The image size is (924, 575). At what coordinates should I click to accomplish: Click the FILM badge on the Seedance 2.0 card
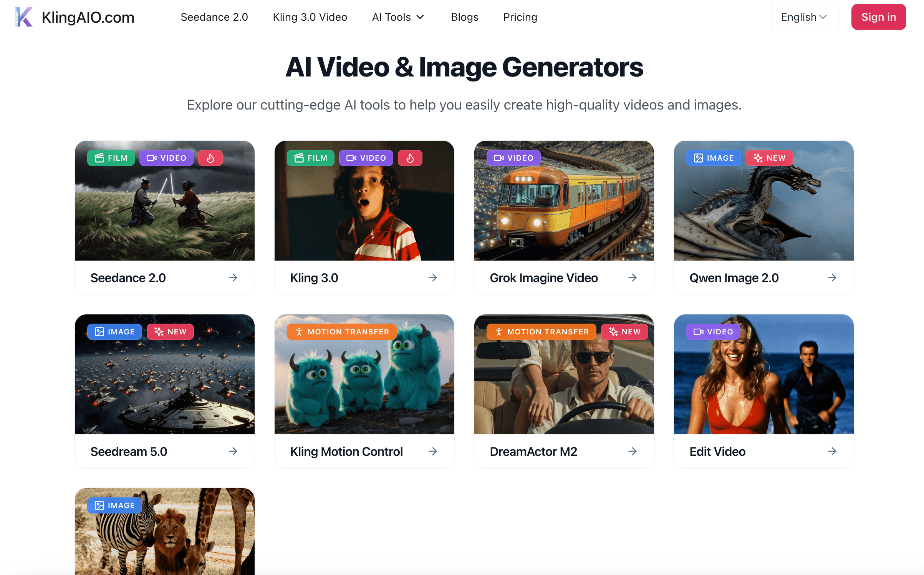click(x=111, y=158)
